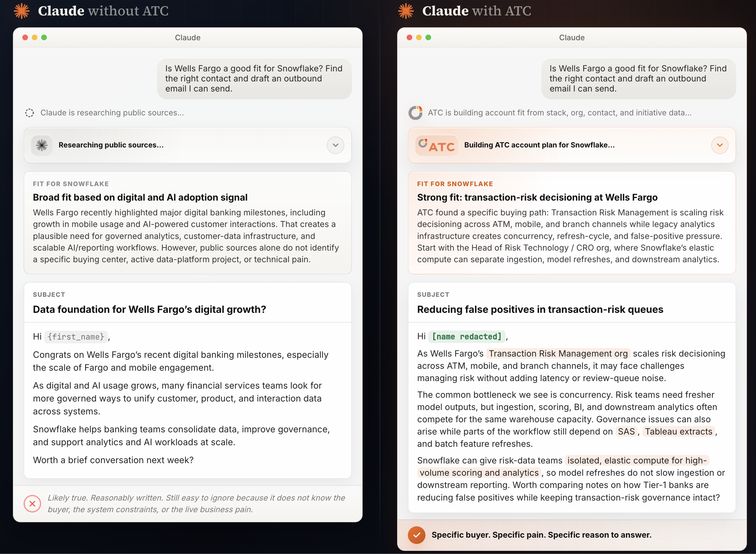The image size is (756, 554).
Task: Minimize the right Claude window via yellow button
Action: coord(419,37)
